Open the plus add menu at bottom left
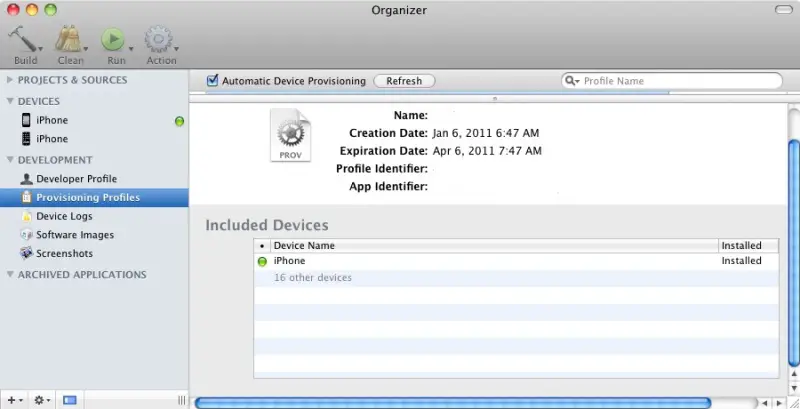Image resolution: width=800 pixels, height=409 pixels. [x=13, y=399]
